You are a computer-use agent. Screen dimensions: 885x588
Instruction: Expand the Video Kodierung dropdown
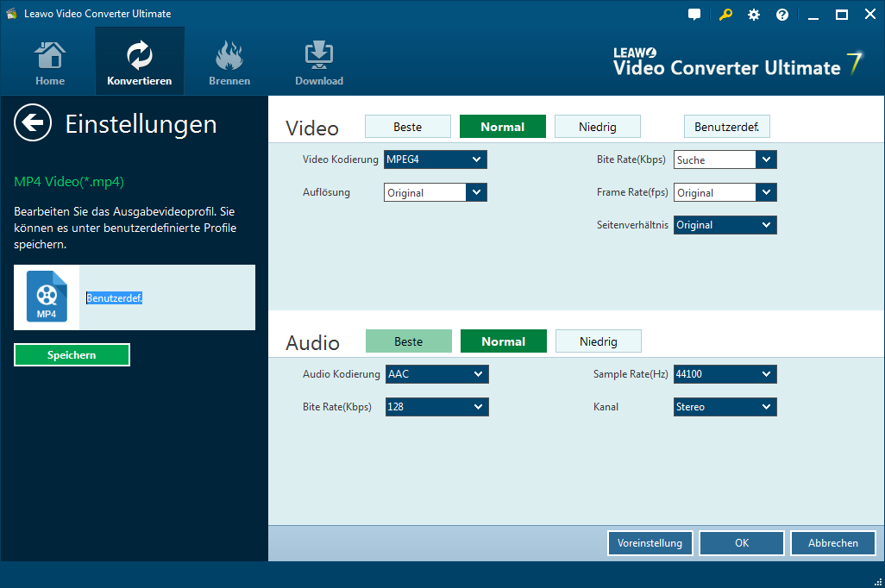(x=435, y=160)
